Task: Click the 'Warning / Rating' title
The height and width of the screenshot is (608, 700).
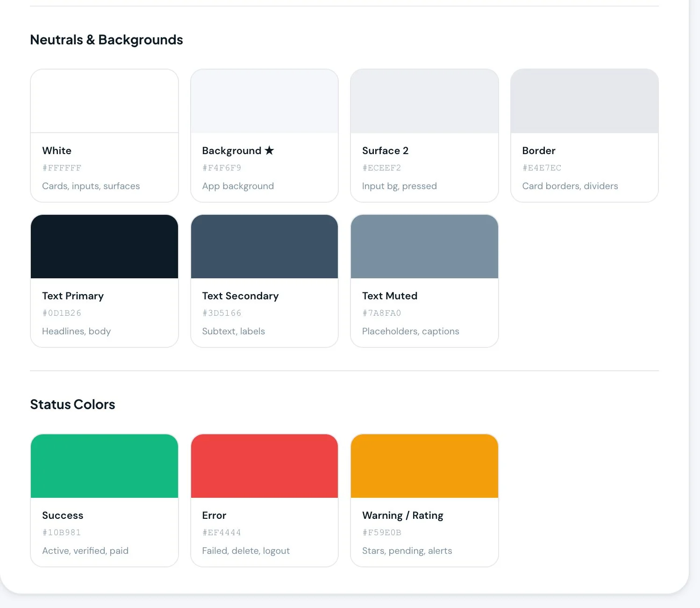Action: [403, 516]
